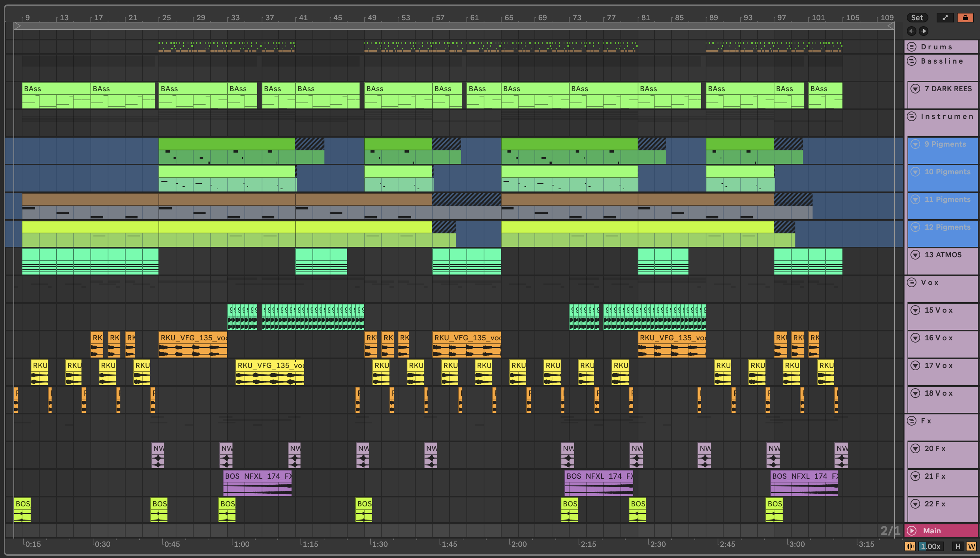The height and width of the screenshot is (558, 980).
Task: Click the Main track play icon
Action: coord(912,531)
